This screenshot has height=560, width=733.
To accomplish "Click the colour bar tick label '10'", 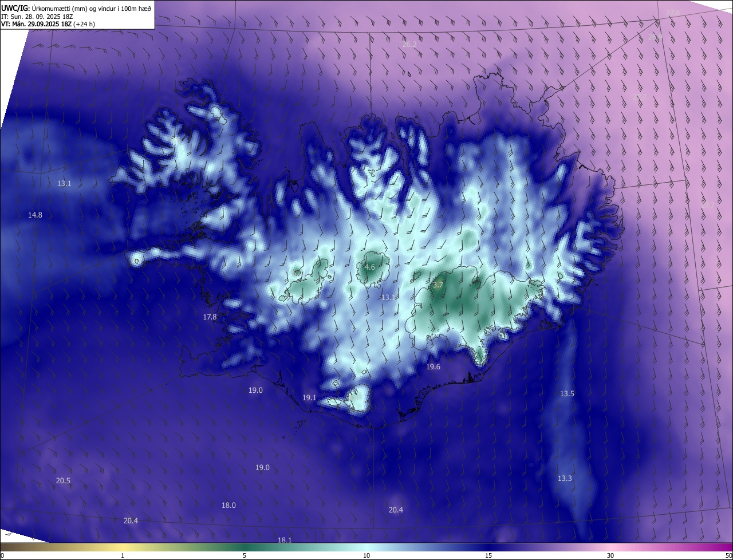I will [x=366, y=555].
